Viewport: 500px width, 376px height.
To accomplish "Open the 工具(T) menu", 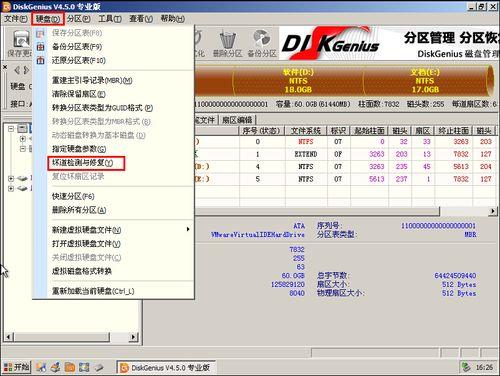I will (110, 19).
